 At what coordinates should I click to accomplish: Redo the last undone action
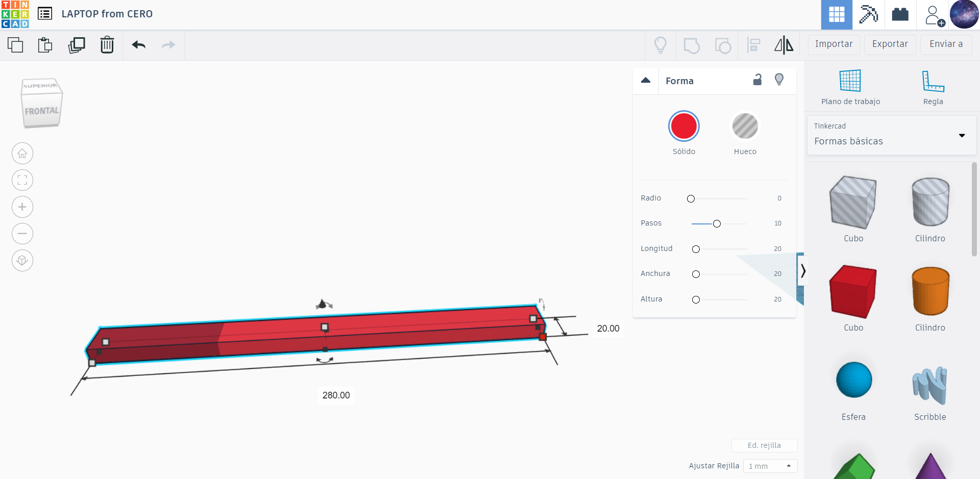(x=168, y=45)
